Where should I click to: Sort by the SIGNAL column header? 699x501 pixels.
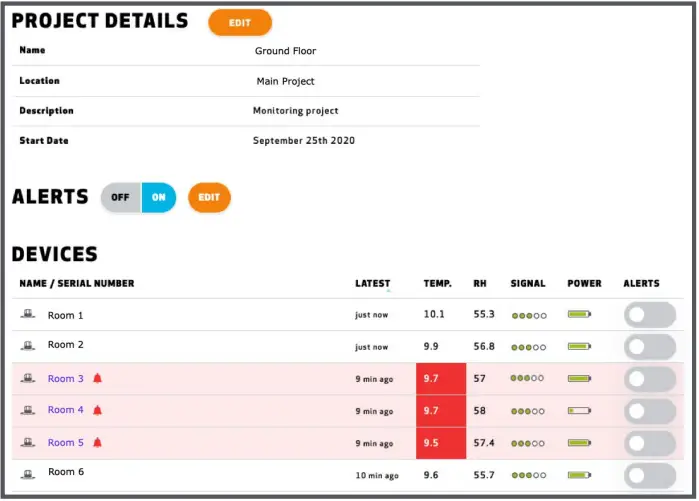click(x=528, y=283)
